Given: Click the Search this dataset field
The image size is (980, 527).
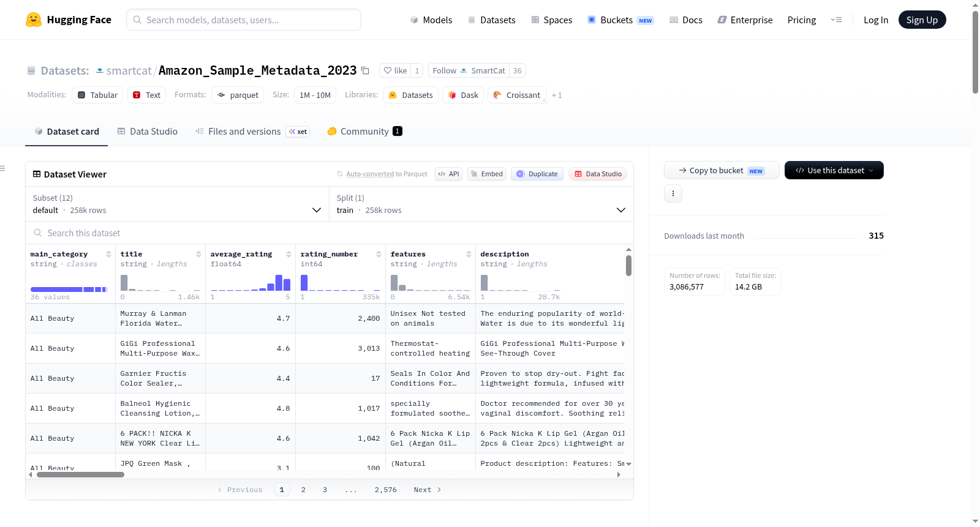Looking at the screenshot, I should click(x=330, y=233).
